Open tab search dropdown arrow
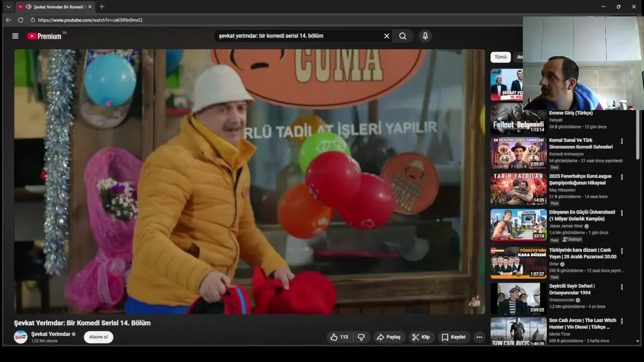644x362 pixels. coord(8,7)
